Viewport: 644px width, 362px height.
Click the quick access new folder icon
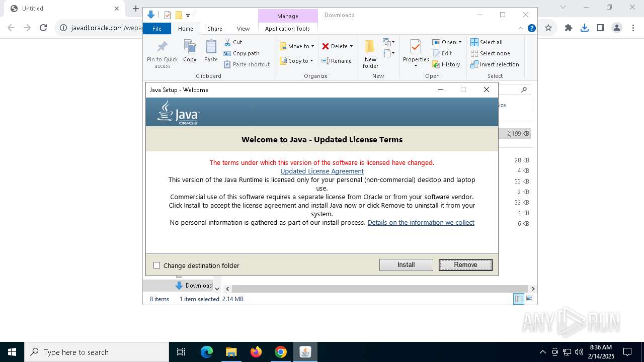(x=179, y=15)
